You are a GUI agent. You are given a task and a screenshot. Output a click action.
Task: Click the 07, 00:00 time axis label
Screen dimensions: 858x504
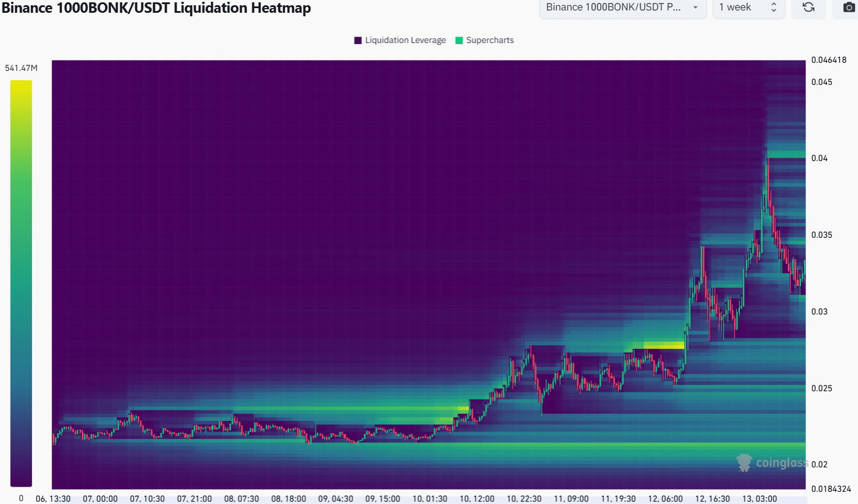[100, 499]
